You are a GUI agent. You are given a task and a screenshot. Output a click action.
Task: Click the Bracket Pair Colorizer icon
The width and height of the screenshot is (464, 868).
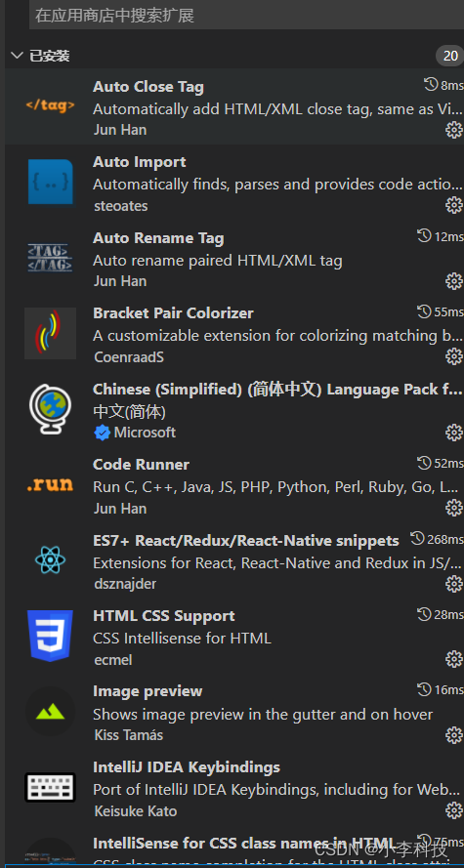pos(51,333)
